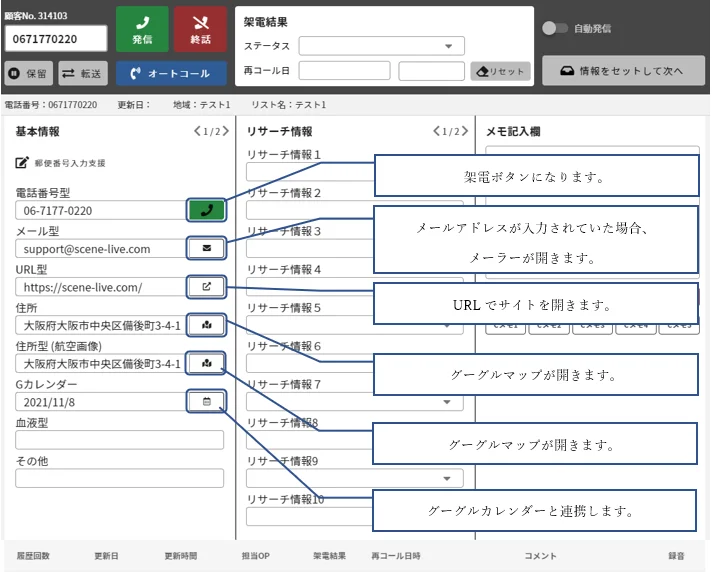Click リセット to clear call result
The height and width of the screenshot is (572, 712).
(500, 72)
